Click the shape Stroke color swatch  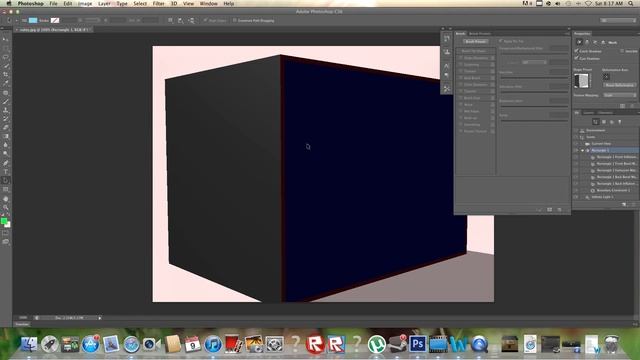pyautogui.click(x=55, y=20)
